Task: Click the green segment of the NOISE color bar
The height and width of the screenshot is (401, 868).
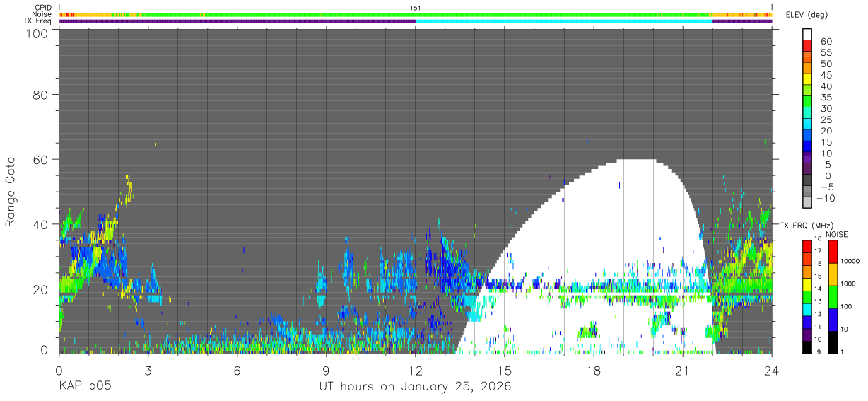Action: pos(833,296)
